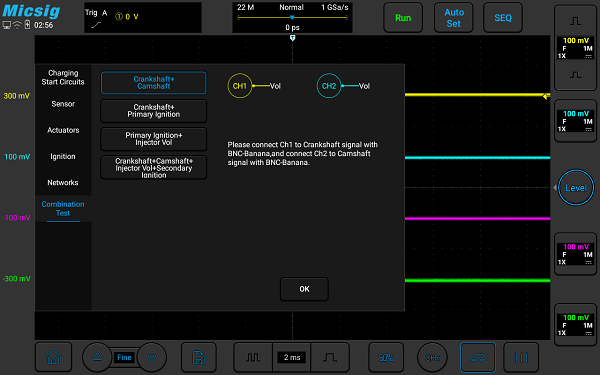
Task: Tap the round Level knob
Action: [576, 188]
